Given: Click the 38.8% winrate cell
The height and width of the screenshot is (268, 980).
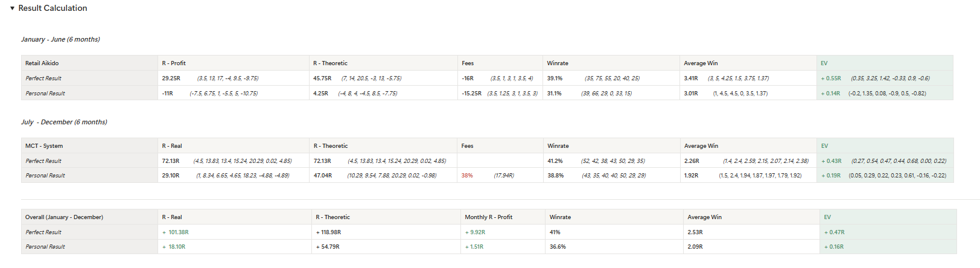Looking at the screenshot, I should pos(612,175).
